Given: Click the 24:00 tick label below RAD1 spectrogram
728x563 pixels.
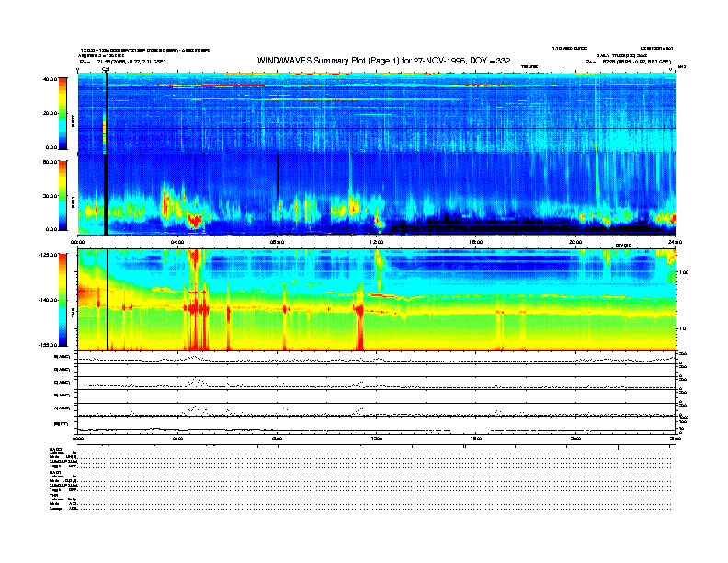Looking at the screenshot, I should [x=675, y=242].
